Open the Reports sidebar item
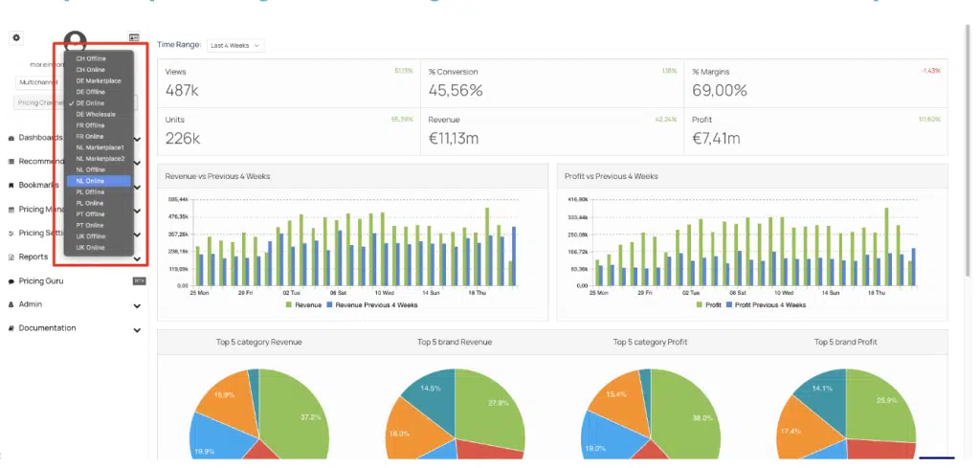Screen dimensions: 980x468 pos(33,256)
